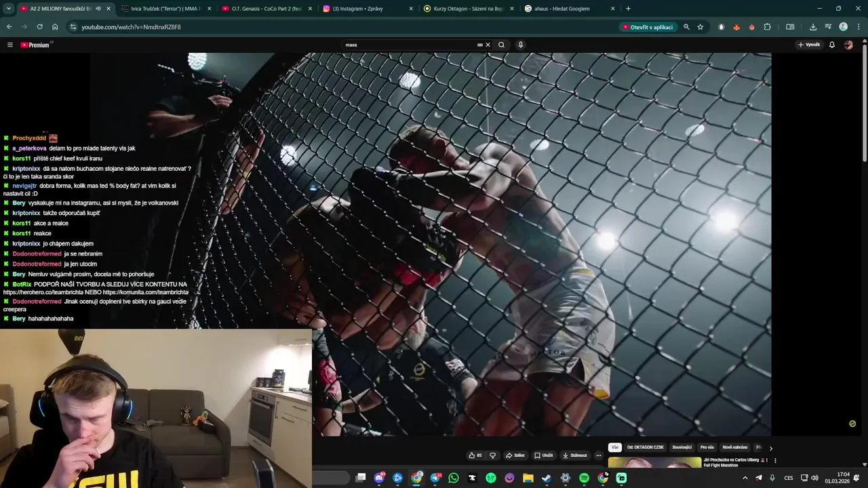The image size is (868, 488).
Task: Open volume control speaker tray icon
Action: pos(814,478)
